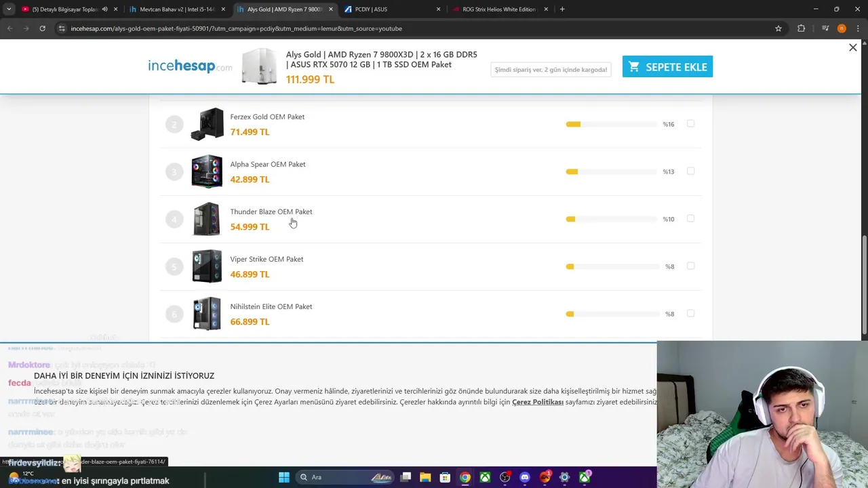View site information icon in address bar

(x=62, y=28)
